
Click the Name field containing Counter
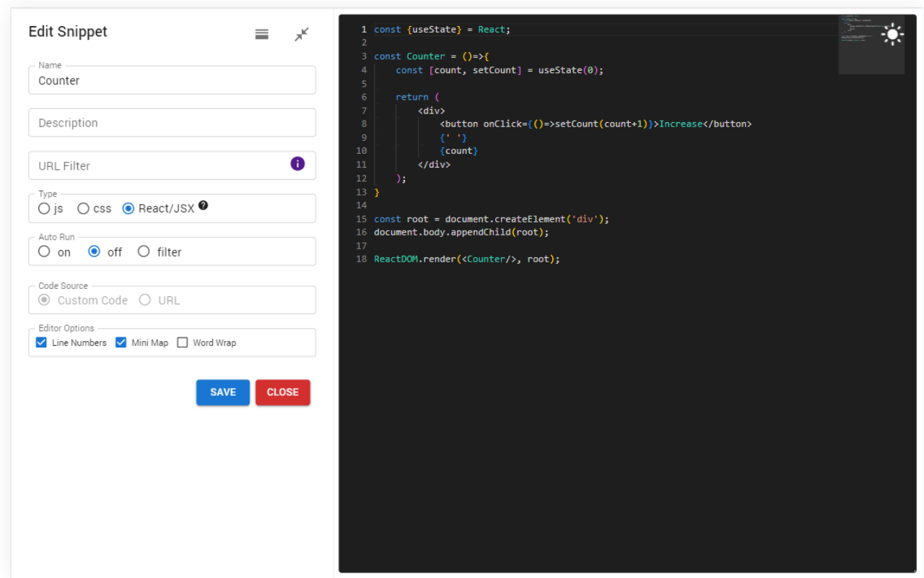(x=172, y=80)
